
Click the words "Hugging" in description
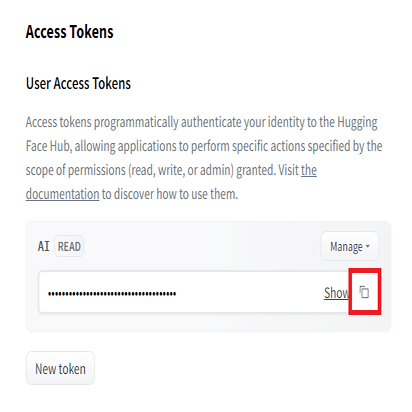(357, 123)
